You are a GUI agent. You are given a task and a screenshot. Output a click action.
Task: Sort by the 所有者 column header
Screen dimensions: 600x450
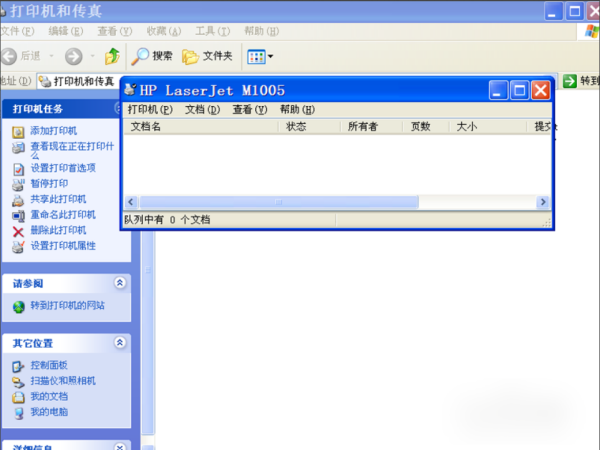371,127
